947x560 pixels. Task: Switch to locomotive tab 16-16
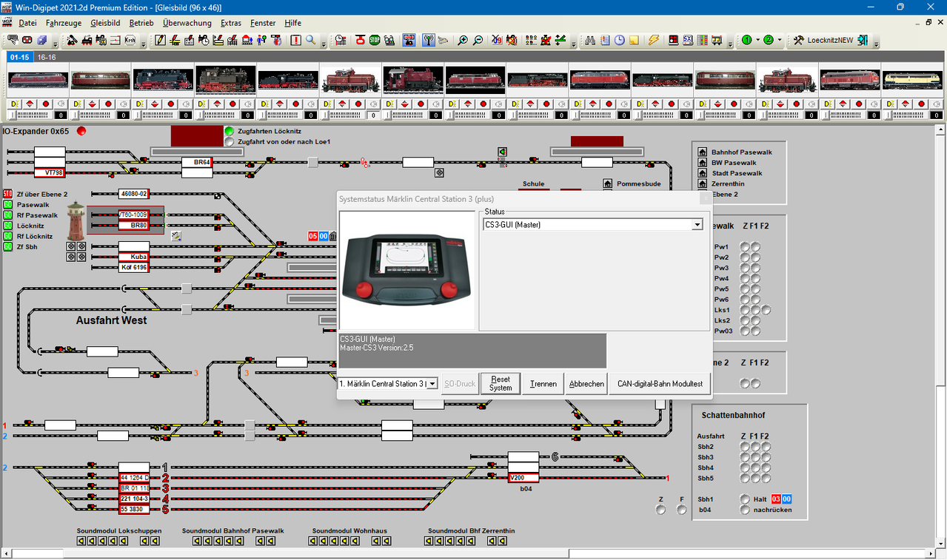pos(46,57)
